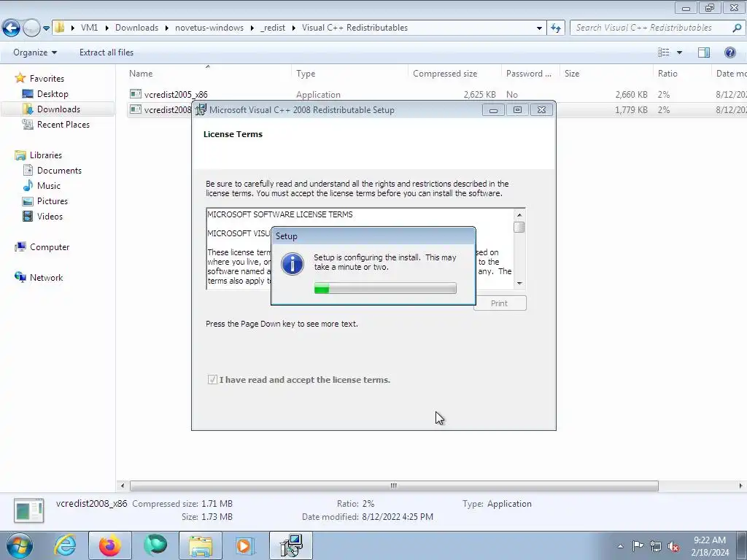Sort by the Name column header
Screen dimensions: 747x560
tap(208, 74)
